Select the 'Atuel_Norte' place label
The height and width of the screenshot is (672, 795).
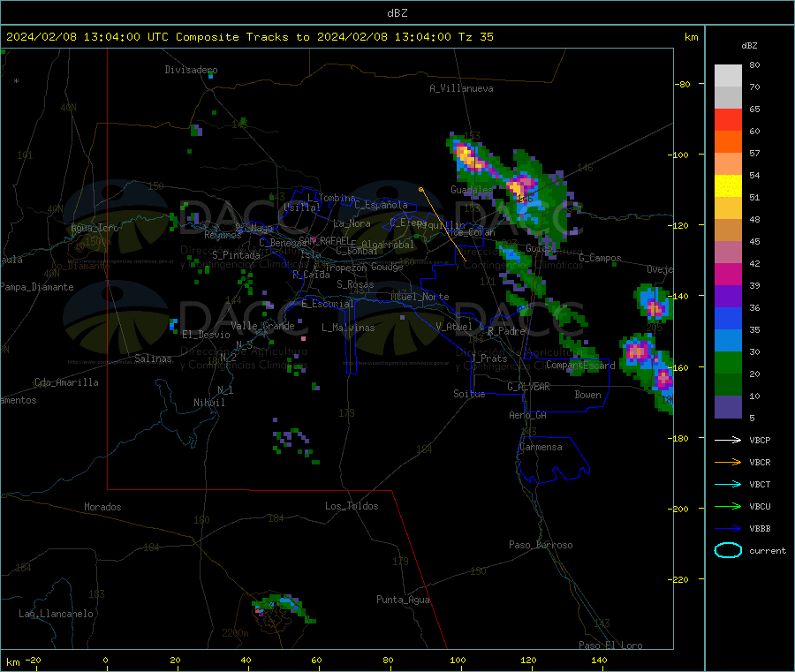[420, 297]
